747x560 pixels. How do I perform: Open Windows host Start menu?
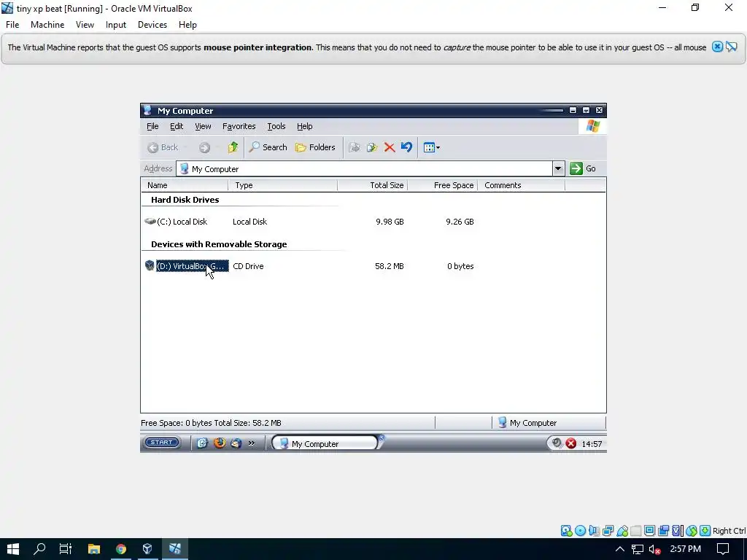[13, 549]
